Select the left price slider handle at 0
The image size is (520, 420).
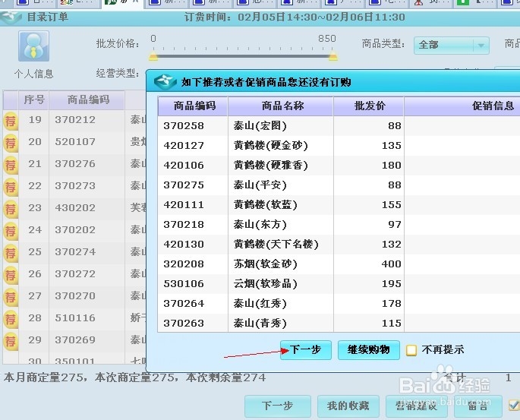[x=153, y=55]
